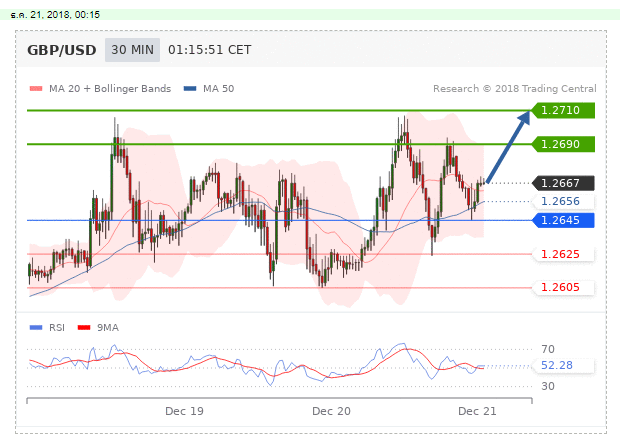Click the GBP/USD pair title
The width and height of the screenshot is (620, 445).
(x=62, y=50)
